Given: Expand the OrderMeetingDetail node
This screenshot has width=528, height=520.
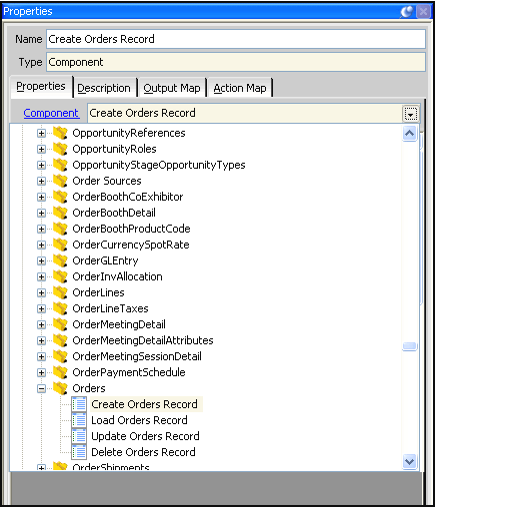Looking at the screenshot, I should tap(41, 325).
